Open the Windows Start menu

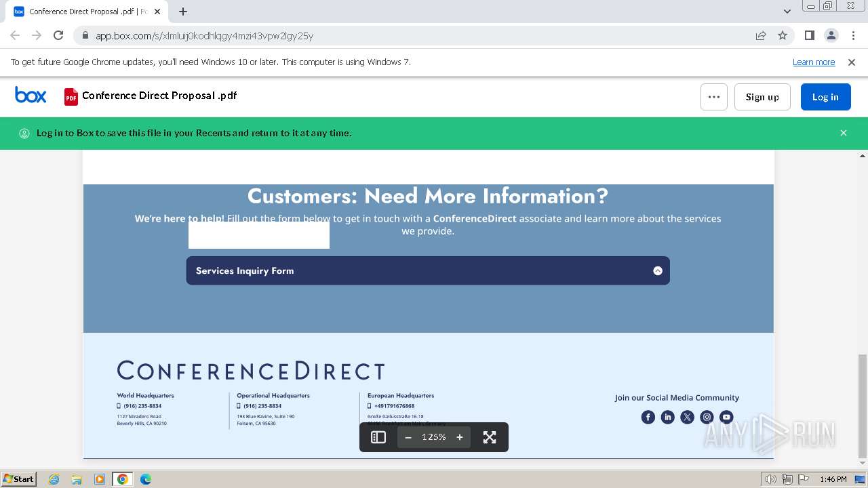(x=19, y=479)
